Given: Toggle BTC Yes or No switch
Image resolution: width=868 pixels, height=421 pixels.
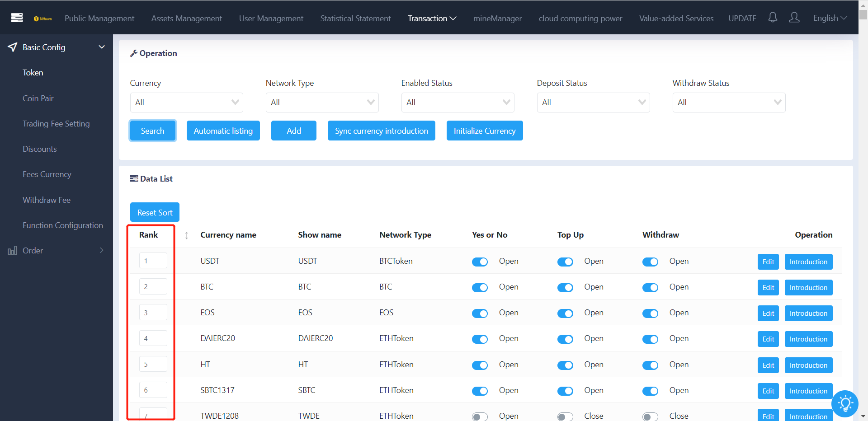Looking at the screenshot, I should (x=480, y=287).
